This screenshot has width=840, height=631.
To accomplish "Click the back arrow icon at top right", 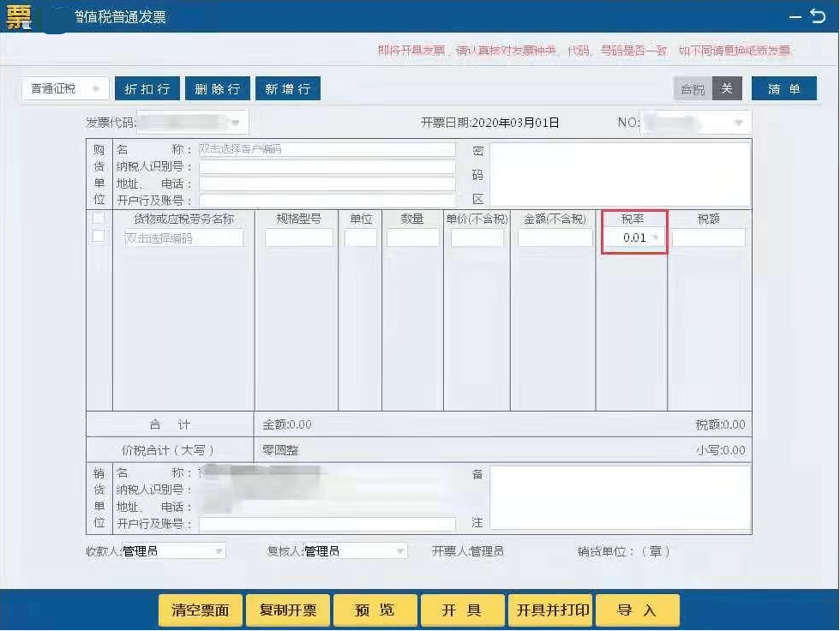I will (x=817, y=16).
